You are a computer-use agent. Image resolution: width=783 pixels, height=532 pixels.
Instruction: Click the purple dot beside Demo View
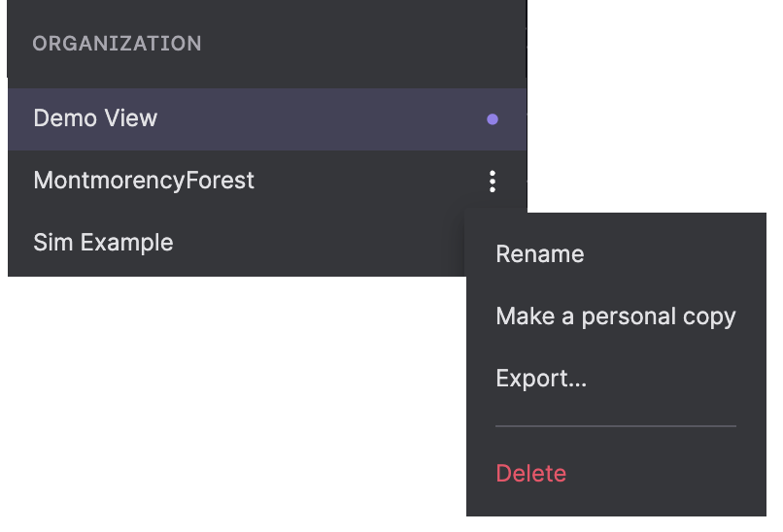(x=493, y=119)
